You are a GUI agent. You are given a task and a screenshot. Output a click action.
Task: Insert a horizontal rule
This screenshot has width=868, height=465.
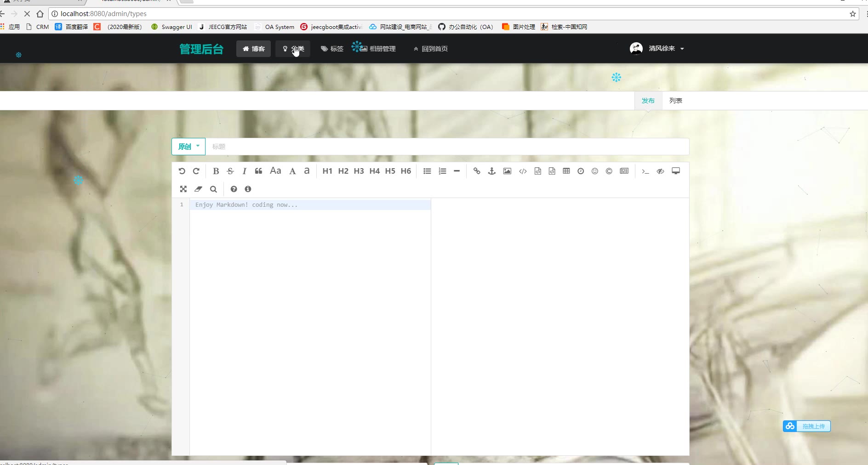pyautogui.click(x=457, y=171)
